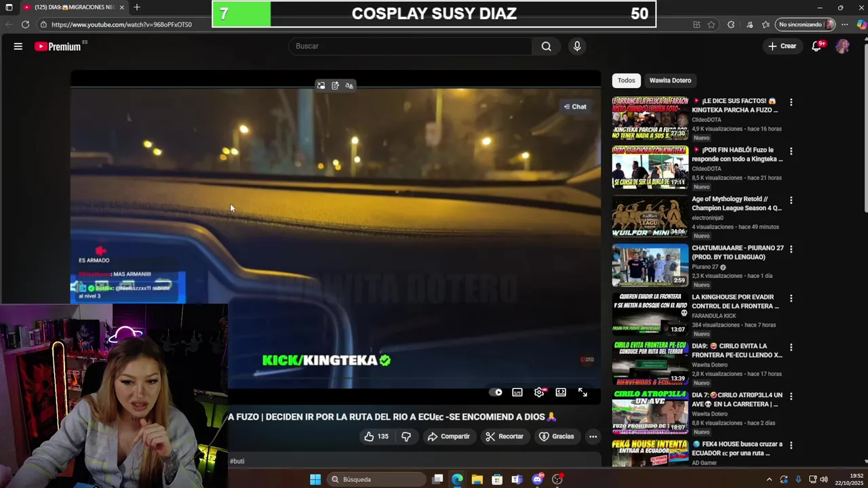
Task: Reload the page in the browser
Action: coord(25,24)
